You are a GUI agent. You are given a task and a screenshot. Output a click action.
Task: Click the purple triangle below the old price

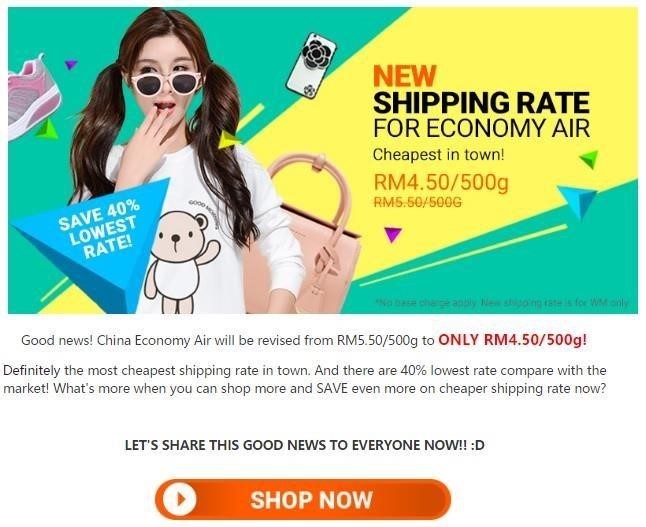392,234
